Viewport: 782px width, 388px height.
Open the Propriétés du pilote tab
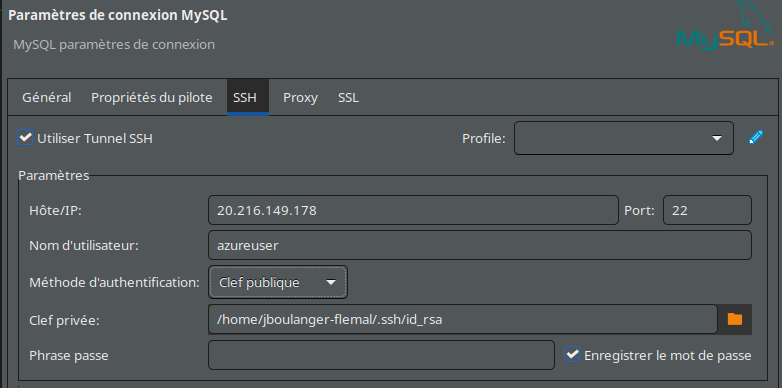pyautogui.click(x=152, y=97)
